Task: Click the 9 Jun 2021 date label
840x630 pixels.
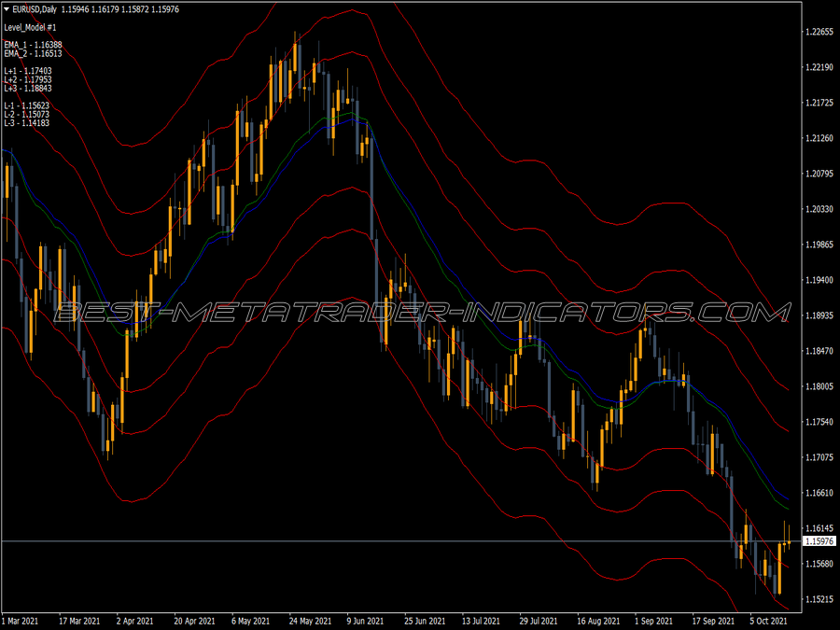Action: coord(365,622)
